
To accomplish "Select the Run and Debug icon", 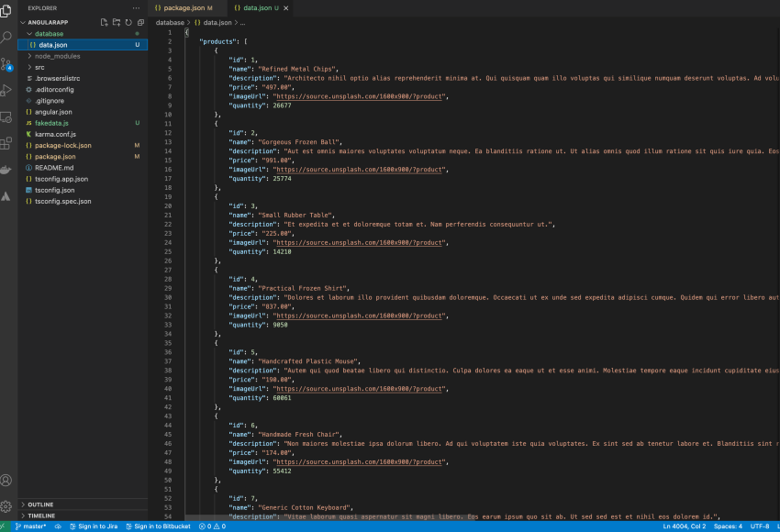I will (x=8, y=89).
